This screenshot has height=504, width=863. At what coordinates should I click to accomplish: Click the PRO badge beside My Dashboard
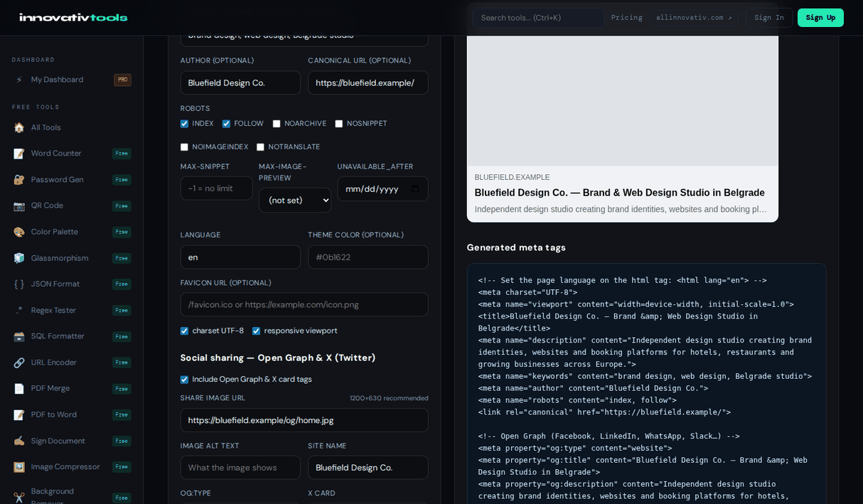pos(122,80)
